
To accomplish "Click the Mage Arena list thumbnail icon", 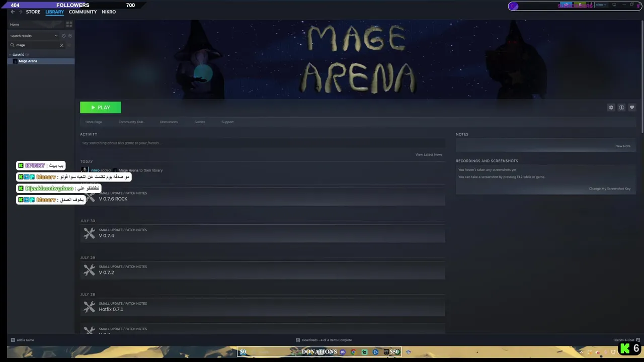I will pos(15,61).
